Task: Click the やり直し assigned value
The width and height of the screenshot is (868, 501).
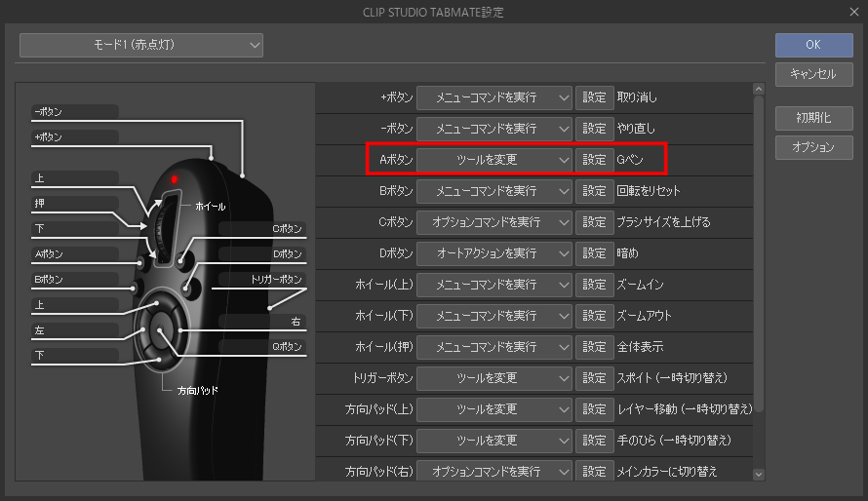Action: pyautogui.click(x=636, y=129)
